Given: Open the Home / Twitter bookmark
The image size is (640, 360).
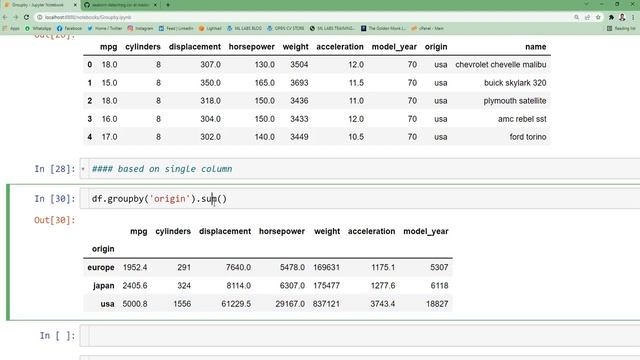Looking at the screenshot, I should coord(104,28).
